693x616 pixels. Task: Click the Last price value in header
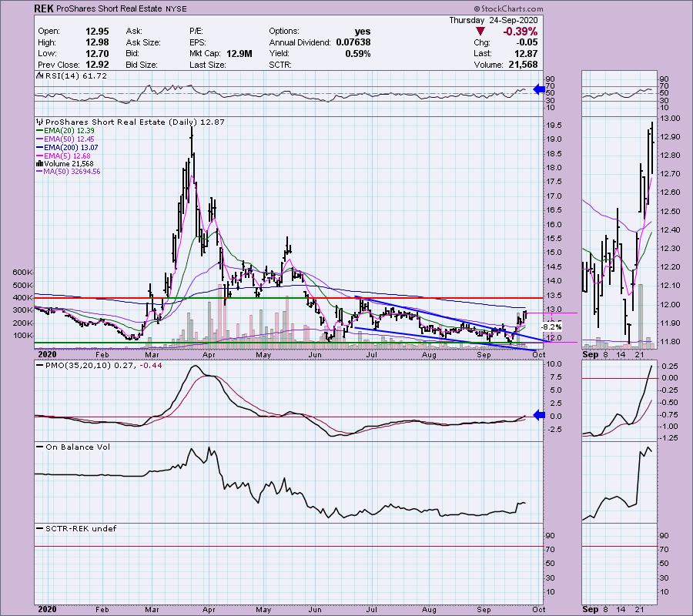tap(526, 53)
